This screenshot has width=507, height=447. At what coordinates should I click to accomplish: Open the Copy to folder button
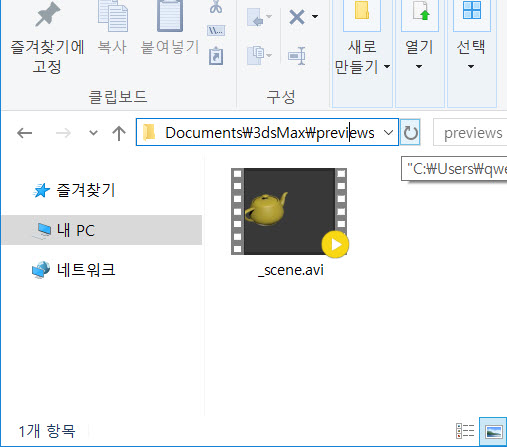coord(259,55)
